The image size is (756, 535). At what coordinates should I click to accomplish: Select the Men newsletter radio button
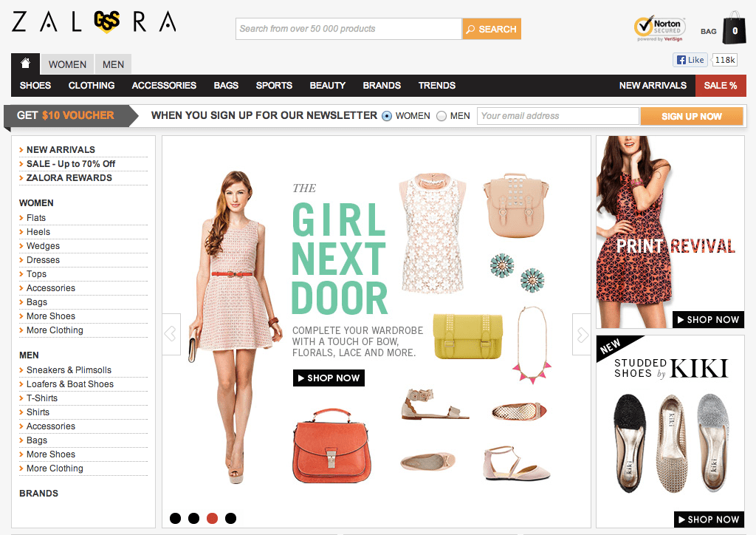[x=441, y=116]
